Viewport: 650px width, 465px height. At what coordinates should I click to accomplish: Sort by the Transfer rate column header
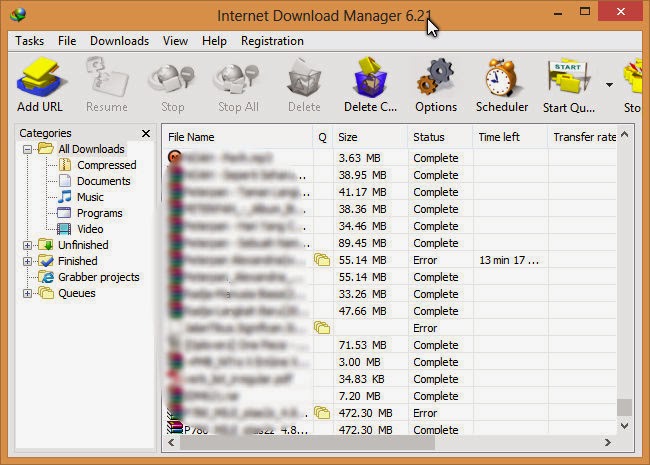tap(583, 137)
